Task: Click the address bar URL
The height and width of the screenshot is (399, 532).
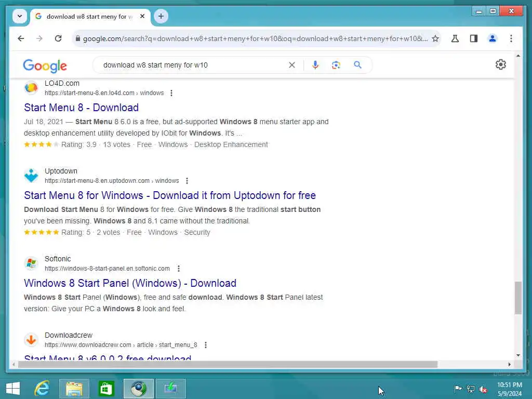Action: (255, 38)
